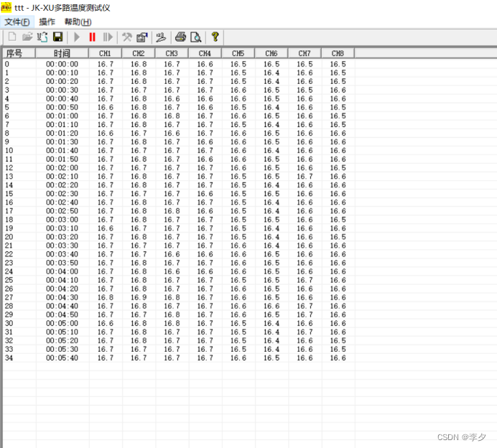Click the CH3 column header

(172, 53)
